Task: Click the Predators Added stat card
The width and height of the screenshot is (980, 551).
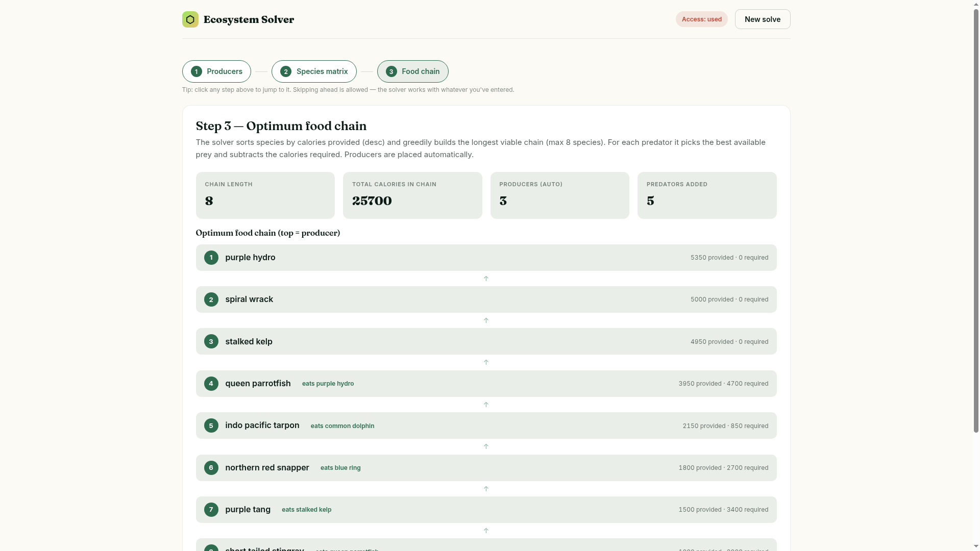Action: 707,195
